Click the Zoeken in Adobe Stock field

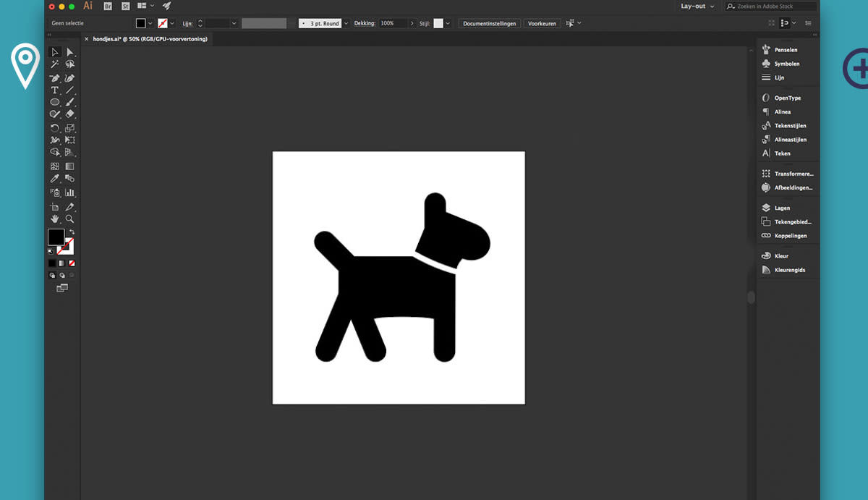tap(771, 6)
